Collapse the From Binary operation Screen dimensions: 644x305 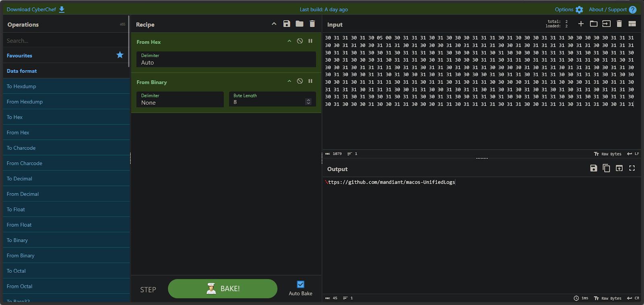point(289,81)
